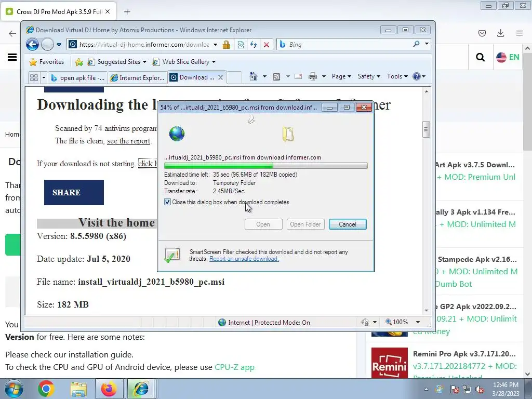Switch to the 'open apk file' tab
This screenshot has width=532, height=399.
(78, 78)
